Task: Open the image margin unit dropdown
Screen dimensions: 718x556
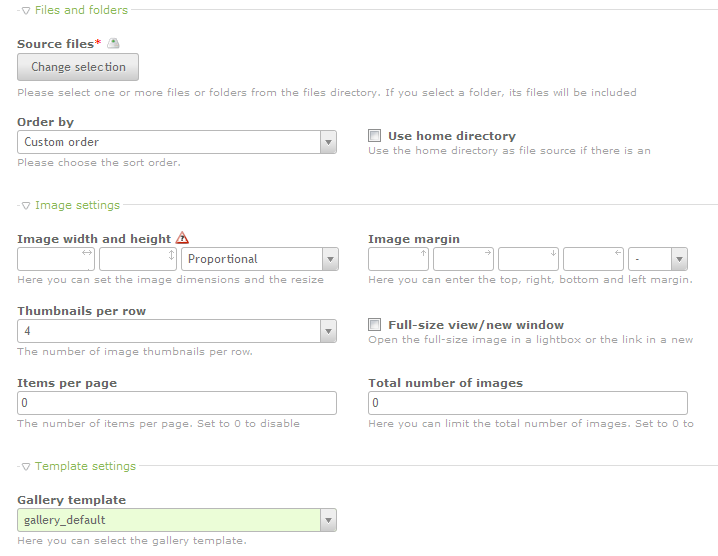Action: click(x=657, y=259)
